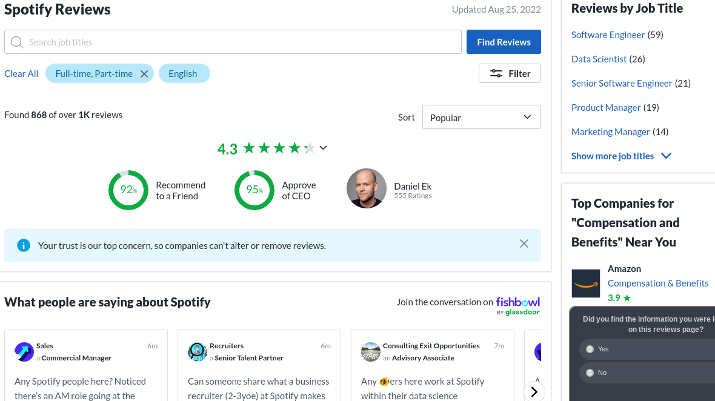
Task: Open the Recruiters Senior Talent Partner post
Action: pyautogui.click(x=259, y=365)
